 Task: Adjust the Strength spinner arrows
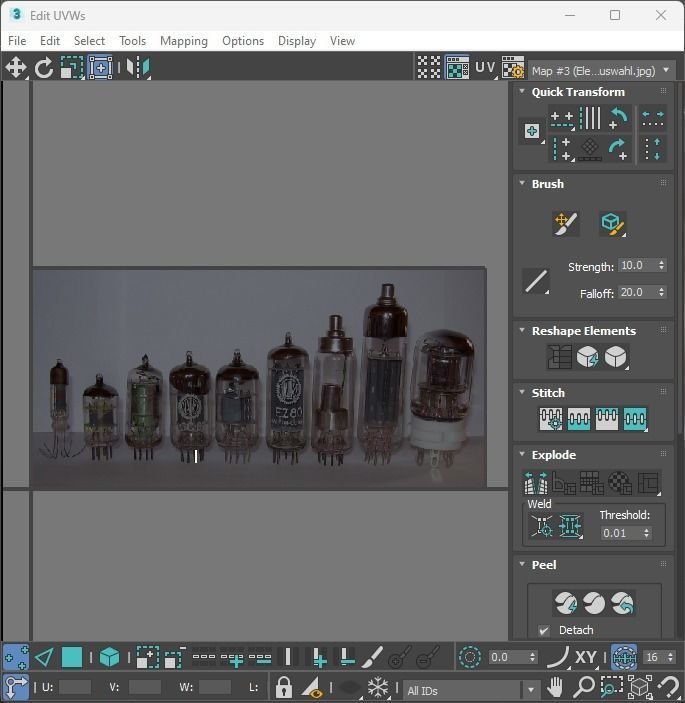[661, 265]
